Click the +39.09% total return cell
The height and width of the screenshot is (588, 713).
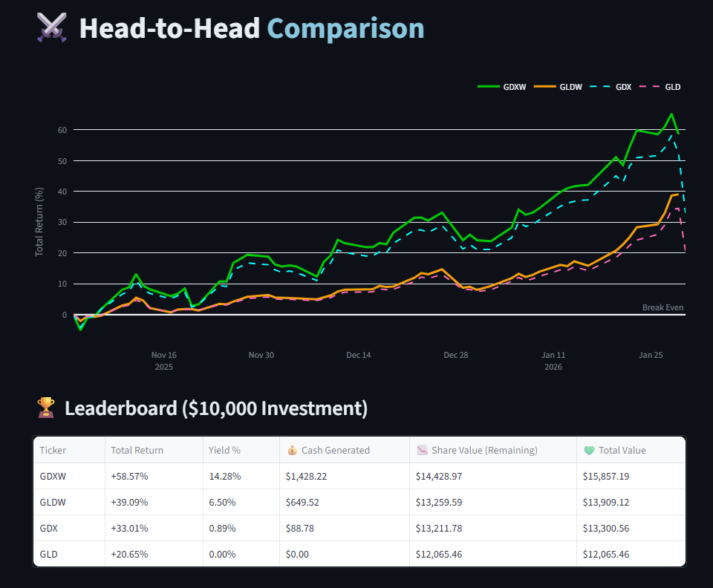tap(154, 502)
